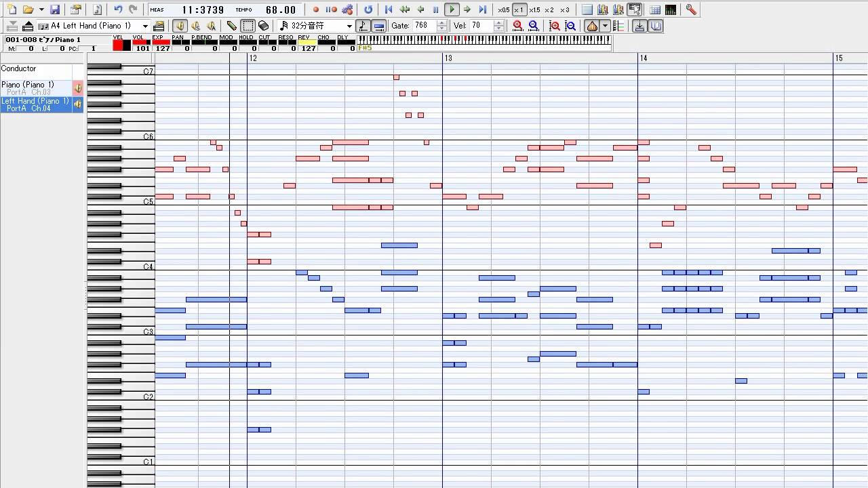Click the record button
The width and height of the screenshot is (868, 488).
pyautogui.click(x=316, y=9)
